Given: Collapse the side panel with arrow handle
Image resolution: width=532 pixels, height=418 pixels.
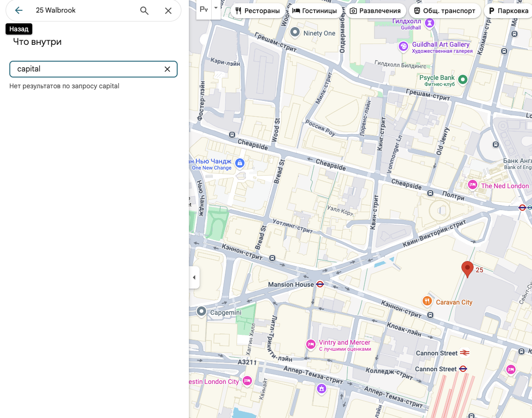Looking at the screenshot, I should [194, 277].
